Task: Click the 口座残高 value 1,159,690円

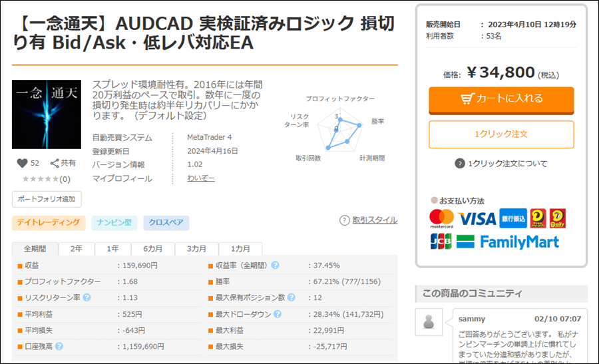Action: pos(143,346)
